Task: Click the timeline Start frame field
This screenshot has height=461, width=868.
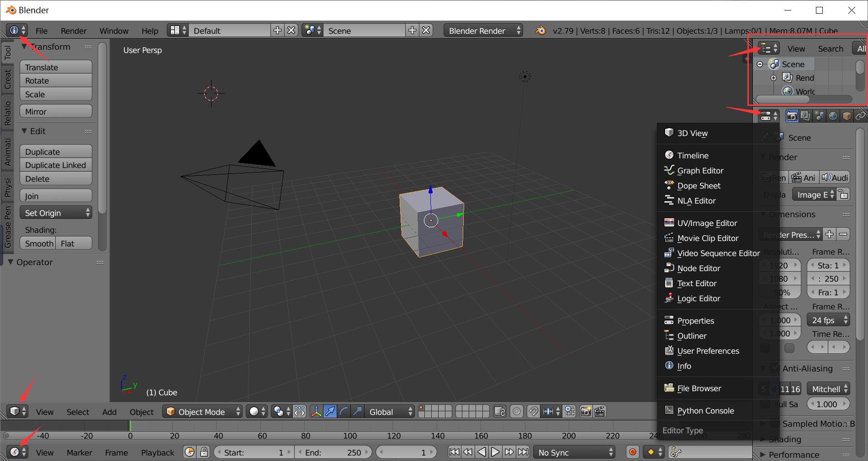Action: [x=254, y=452]
